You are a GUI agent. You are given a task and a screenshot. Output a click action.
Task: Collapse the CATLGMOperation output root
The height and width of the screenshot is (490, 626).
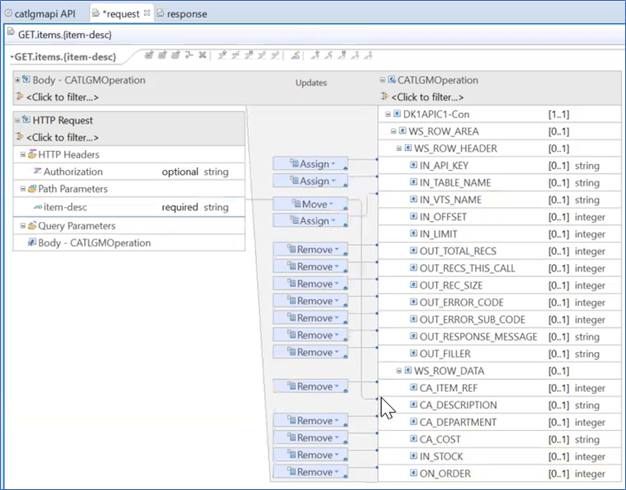tap(382, 80)
